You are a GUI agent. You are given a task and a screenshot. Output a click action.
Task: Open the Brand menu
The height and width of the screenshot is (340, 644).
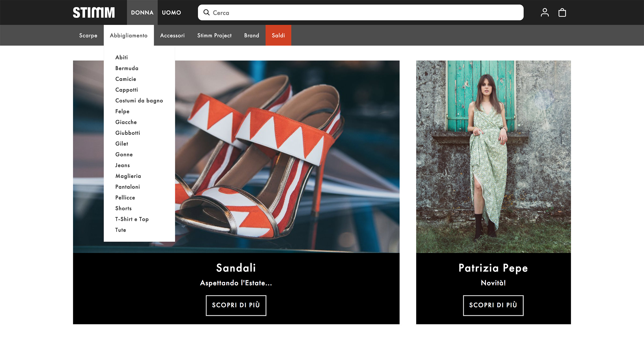pyautogui.click(x=252, y=35)
